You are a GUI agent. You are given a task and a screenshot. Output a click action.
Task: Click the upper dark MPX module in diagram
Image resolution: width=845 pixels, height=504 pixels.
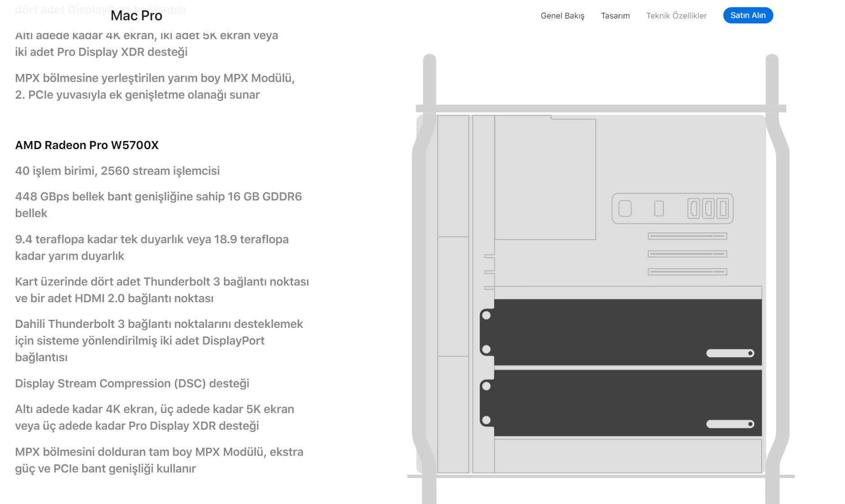[621, 332]
